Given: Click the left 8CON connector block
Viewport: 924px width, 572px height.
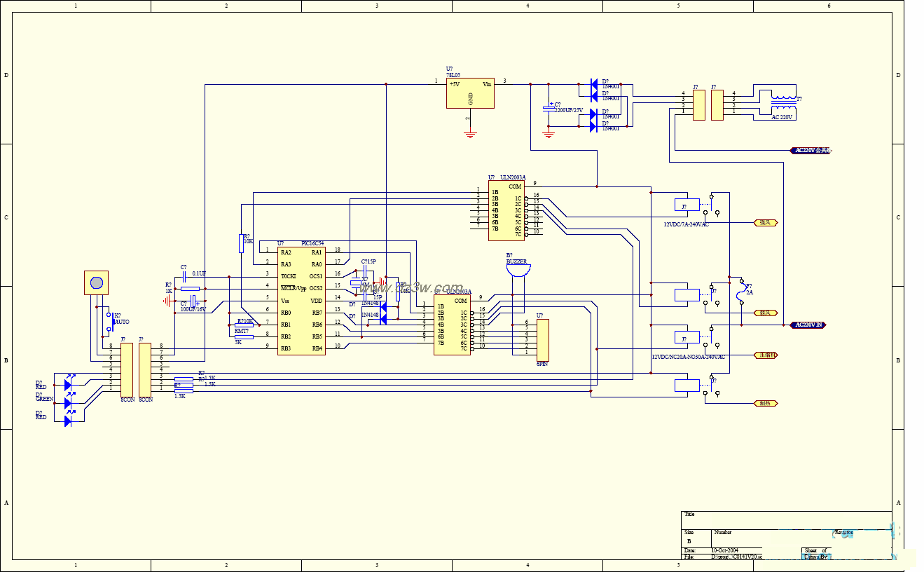Looking at the screenshot, I should 127,369.
